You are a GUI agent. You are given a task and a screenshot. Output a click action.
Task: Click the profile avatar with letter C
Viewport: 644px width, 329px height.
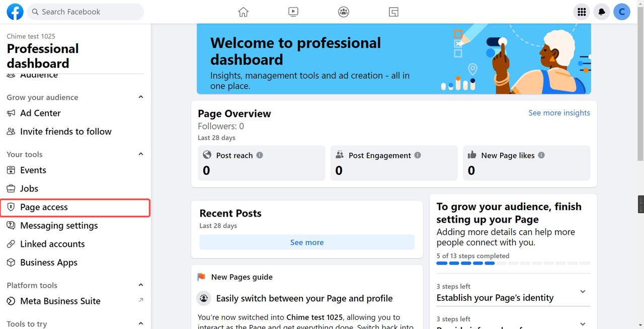click(622, 12)
